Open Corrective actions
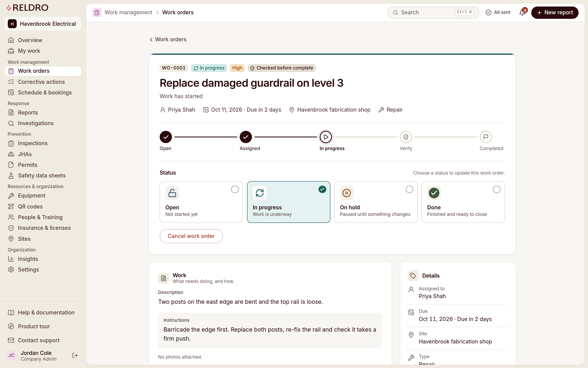The width and height of the screenshot is (588, 368). pos(43,82)
